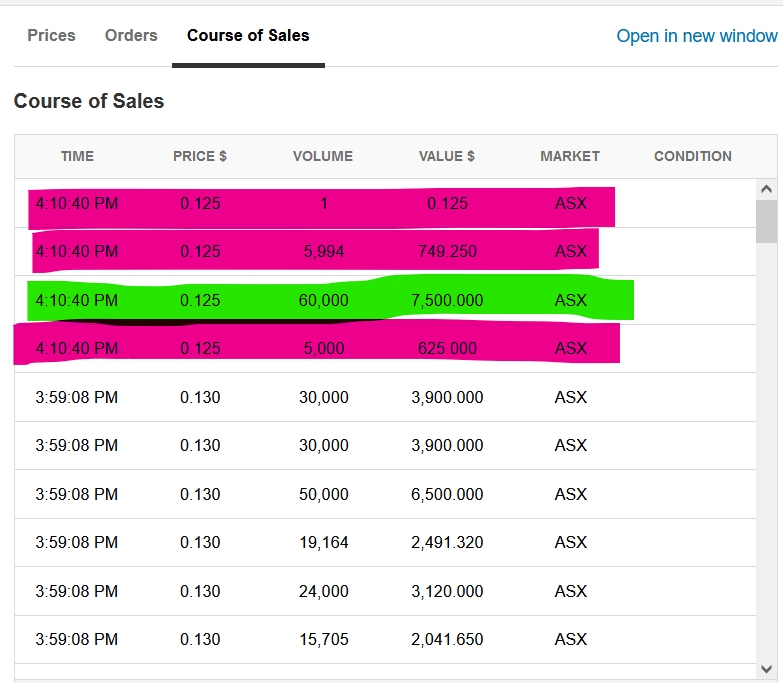Select the value cell 625.000
Image resolution: width=783 pixels, height=683 pixels.
tap(447, 348)
